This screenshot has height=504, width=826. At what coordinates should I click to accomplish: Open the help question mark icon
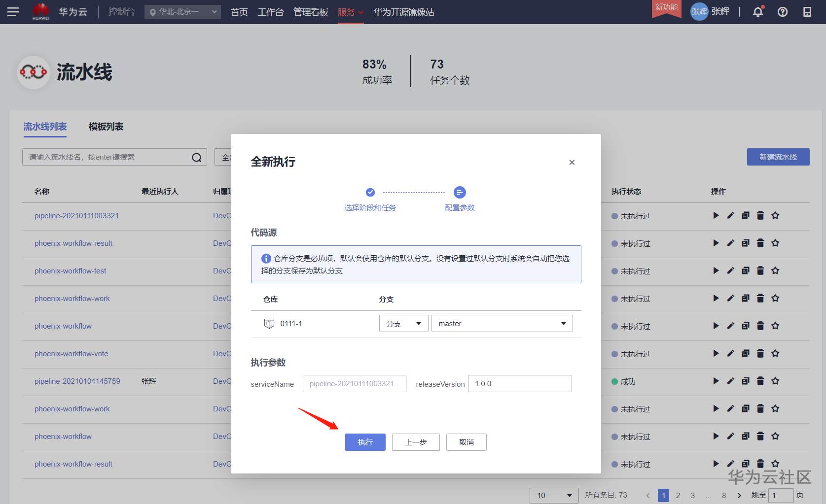tap(783, 12)
